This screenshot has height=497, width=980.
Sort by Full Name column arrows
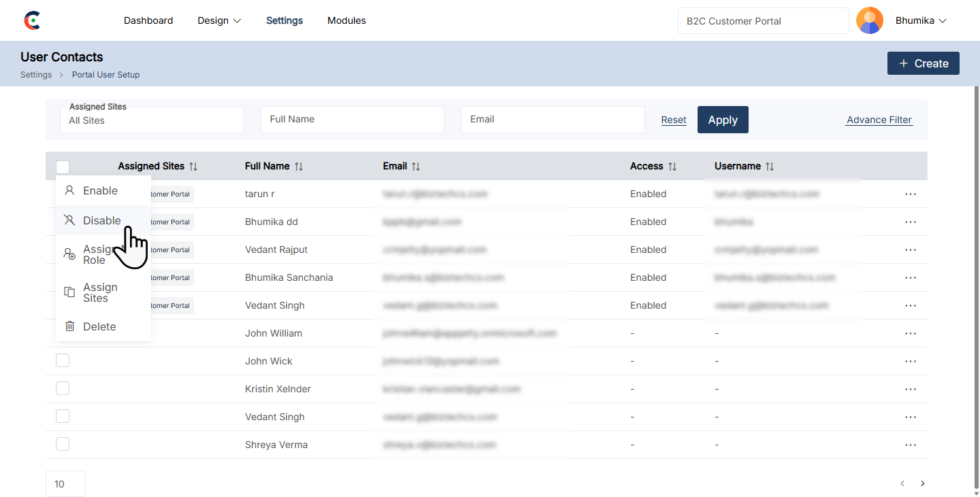299,167
